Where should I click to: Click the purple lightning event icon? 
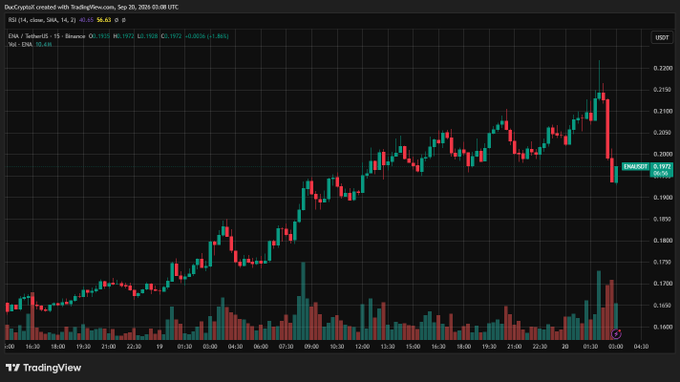pyautogui.click(x=616, y=334)
